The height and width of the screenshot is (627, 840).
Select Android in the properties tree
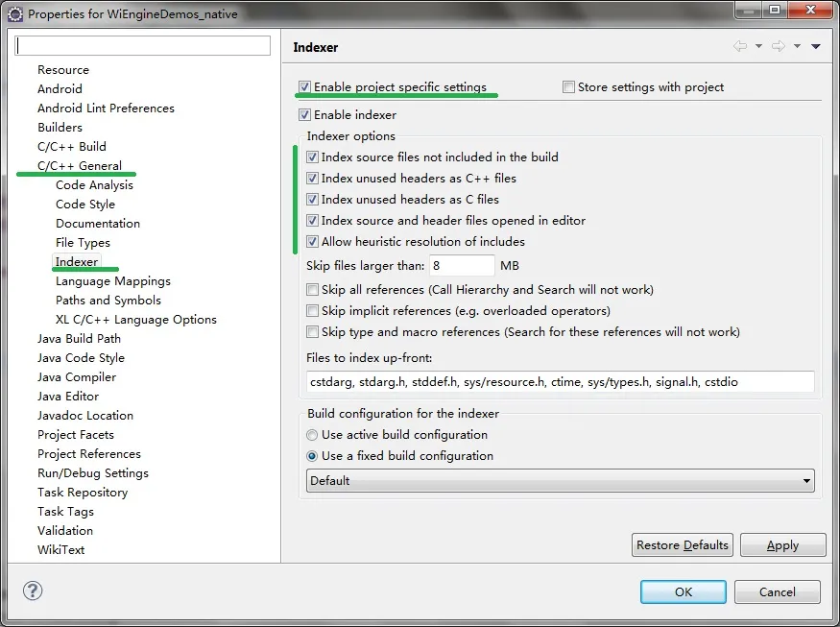[x=60, y=89]
